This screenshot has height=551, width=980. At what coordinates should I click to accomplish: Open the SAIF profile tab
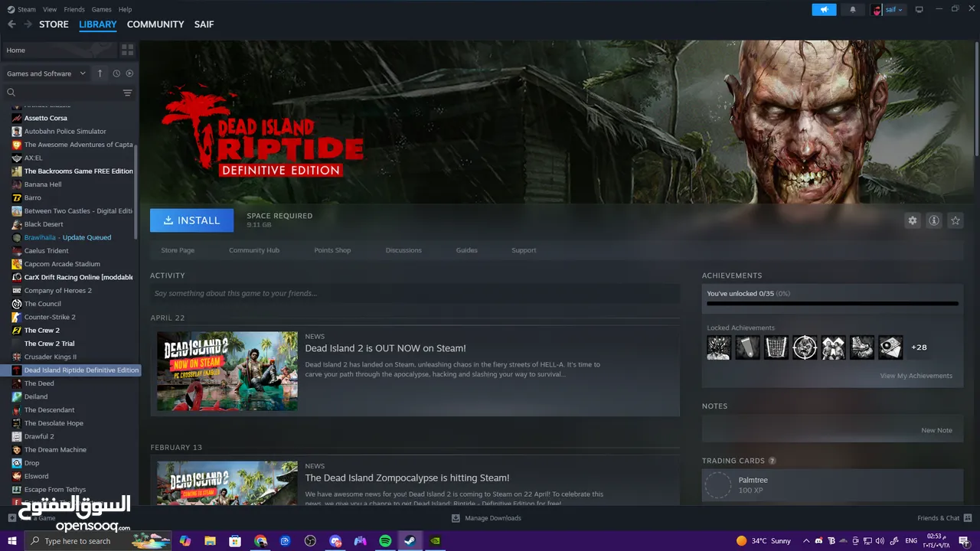tap(204, 24)
